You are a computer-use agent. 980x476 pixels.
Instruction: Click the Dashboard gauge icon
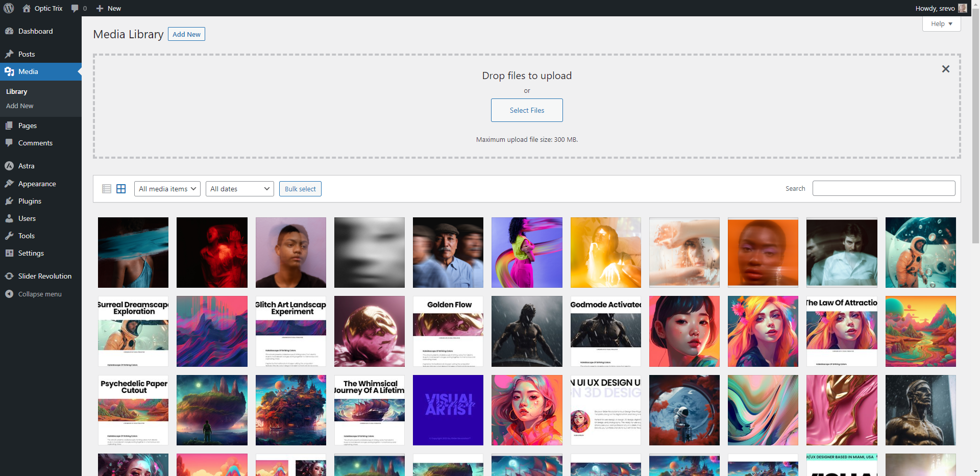[x=9, y=31]
